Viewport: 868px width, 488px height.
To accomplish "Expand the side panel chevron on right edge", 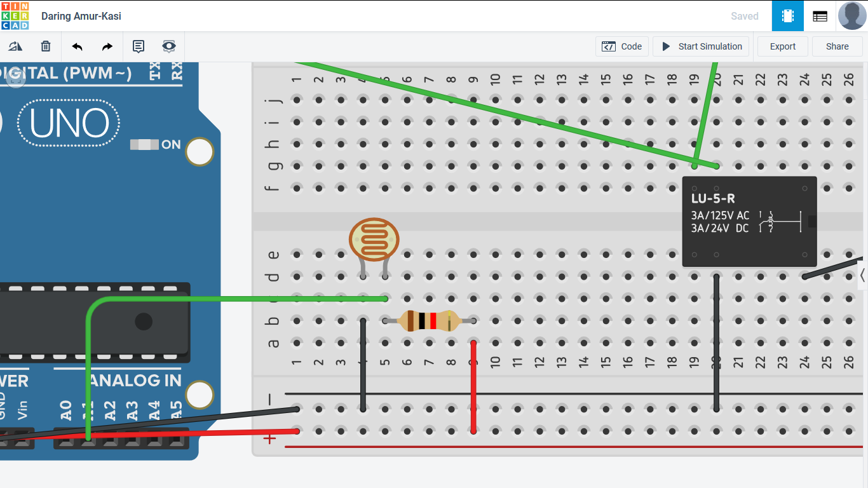I will tap(863, 275).
